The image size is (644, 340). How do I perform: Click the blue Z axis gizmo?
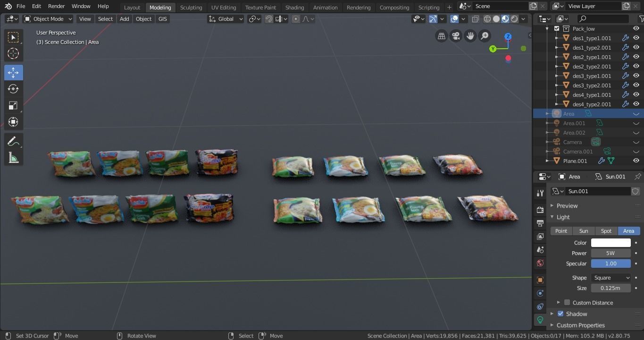click(508, 36)
